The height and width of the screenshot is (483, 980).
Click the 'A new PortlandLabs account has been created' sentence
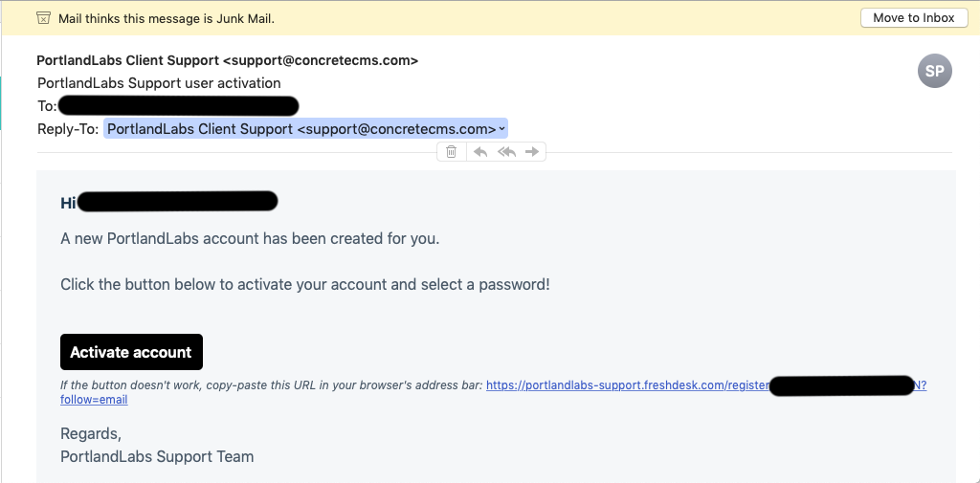[x=250, y=238]
